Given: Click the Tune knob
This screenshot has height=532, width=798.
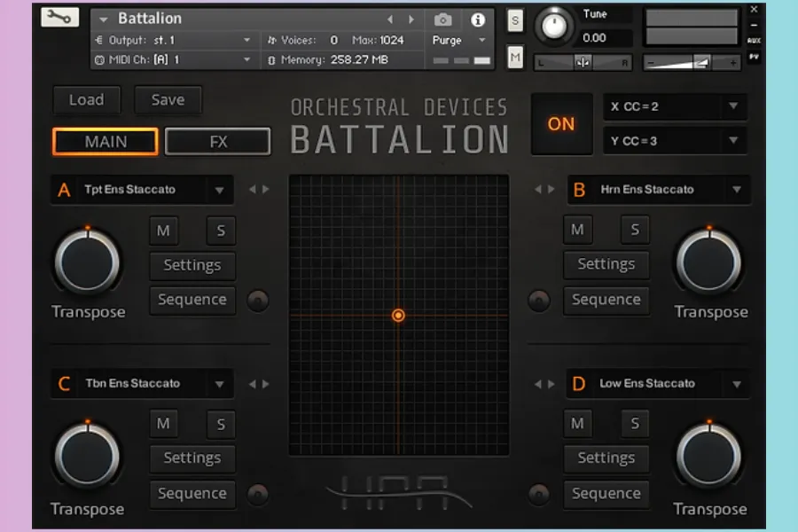Looking at the screenshot, I should pos(553,25).
